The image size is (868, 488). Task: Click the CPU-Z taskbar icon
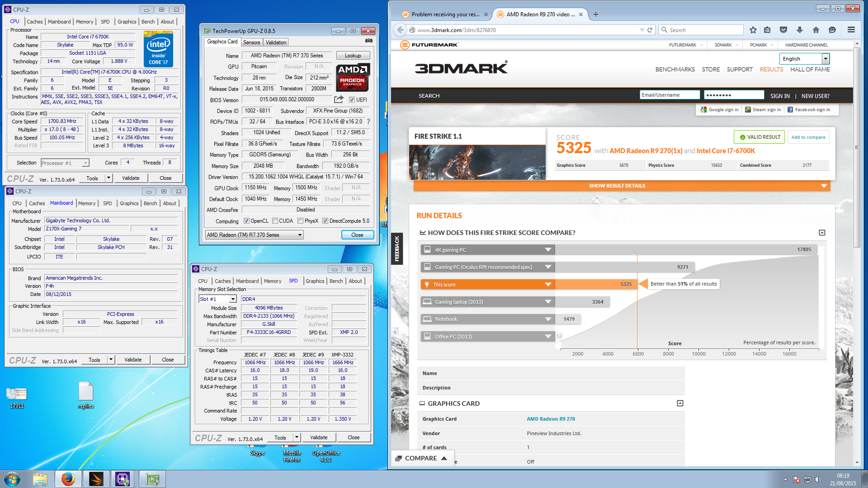(x=123, y=479)
